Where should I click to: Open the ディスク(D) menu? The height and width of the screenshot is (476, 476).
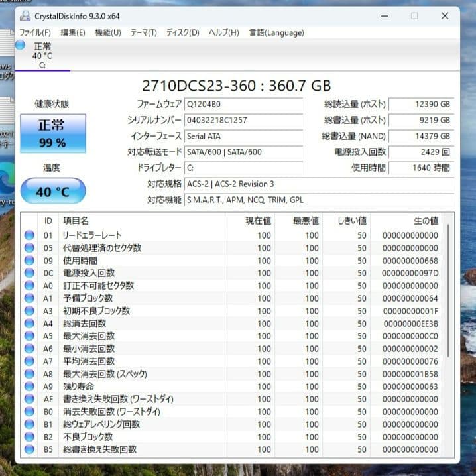182,32
